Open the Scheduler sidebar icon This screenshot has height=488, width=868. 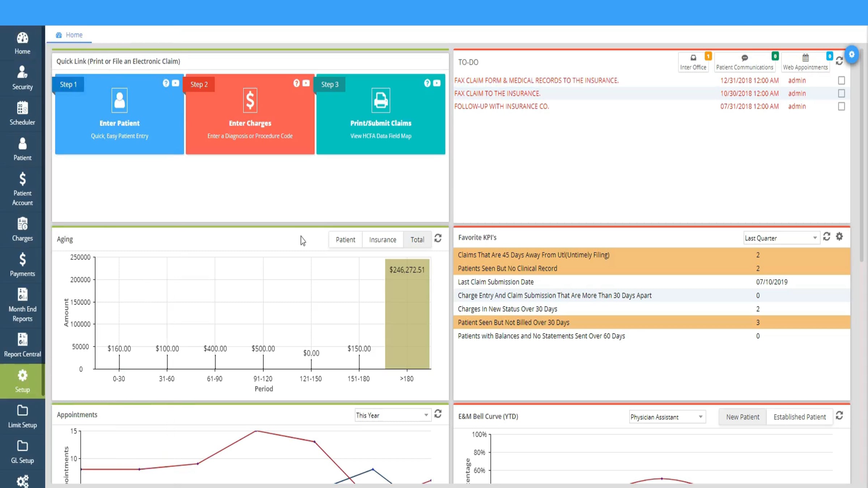pyautogui.click(x=22, y=114)
